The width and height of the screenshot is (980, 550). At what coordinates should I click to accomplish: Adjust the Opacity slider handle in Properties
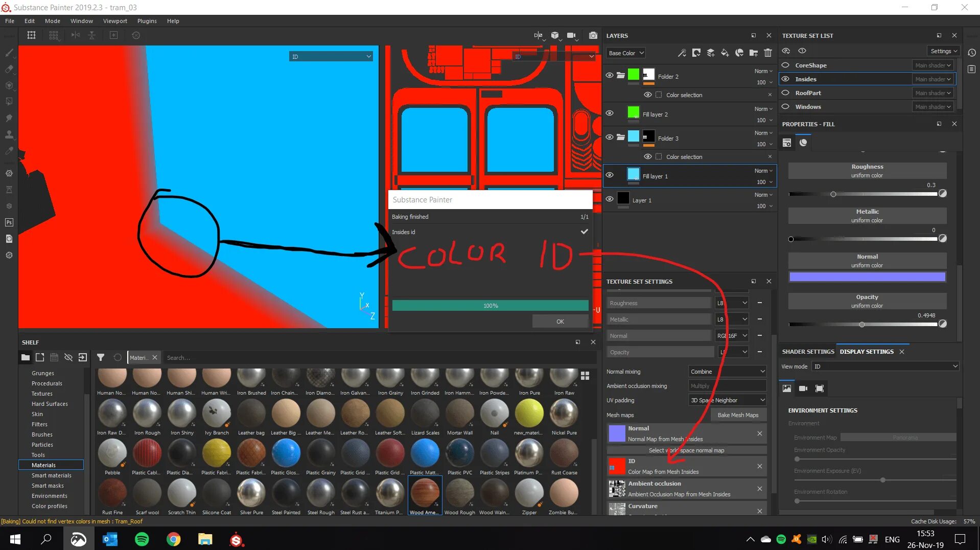pyautogui.click(x=861, y=325)
